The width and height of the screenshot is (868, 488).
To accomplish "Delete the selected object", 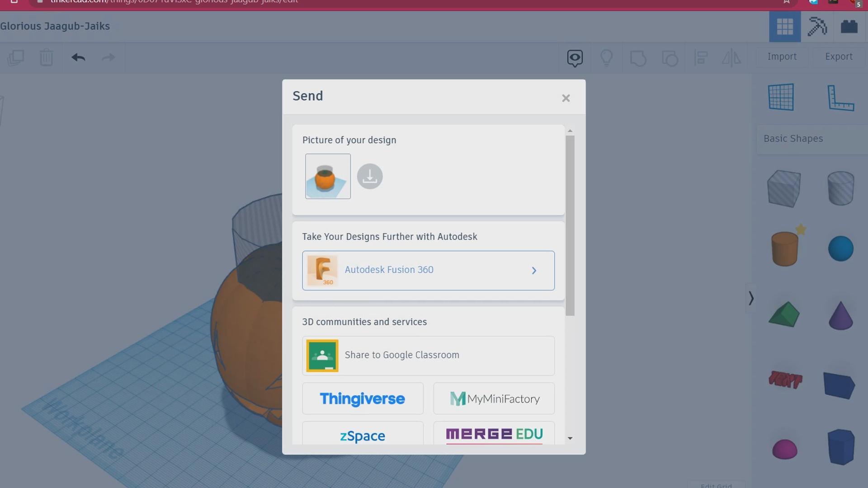I will pyautogui.click(x=46, y=57).
